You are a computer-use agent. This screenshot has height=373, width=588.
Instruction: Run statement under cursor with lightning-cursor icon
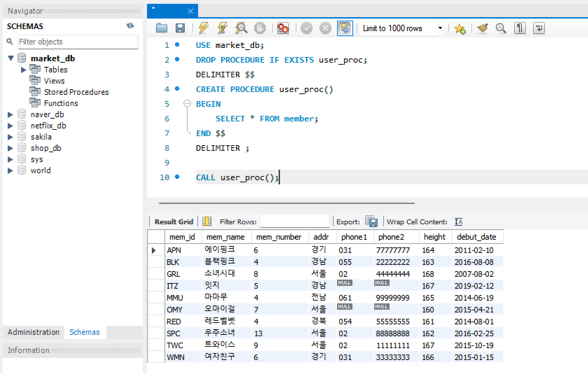click(222, 28)
